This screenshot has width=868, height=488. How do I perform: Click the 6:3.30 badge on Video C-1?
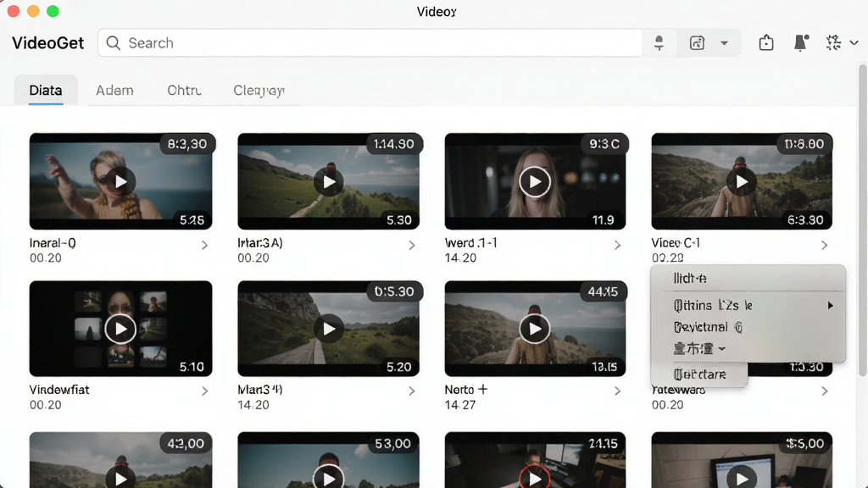point(805,220)
